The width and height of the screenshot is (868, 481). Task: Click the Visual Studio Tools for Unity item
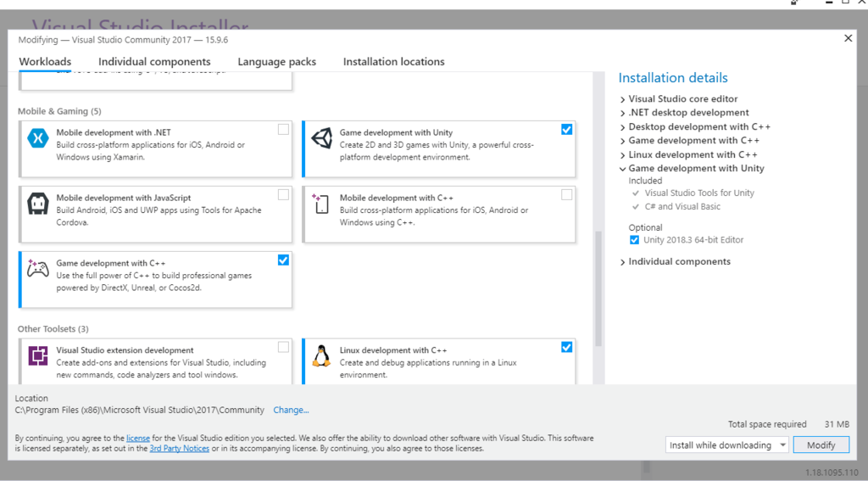coord(699,193)
